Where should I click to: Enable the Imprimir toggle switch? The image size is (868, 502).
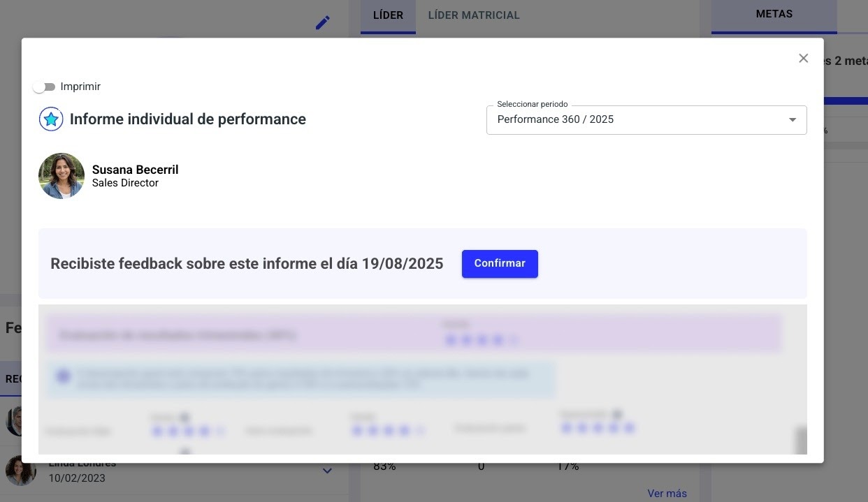click(x=44, y=87)
